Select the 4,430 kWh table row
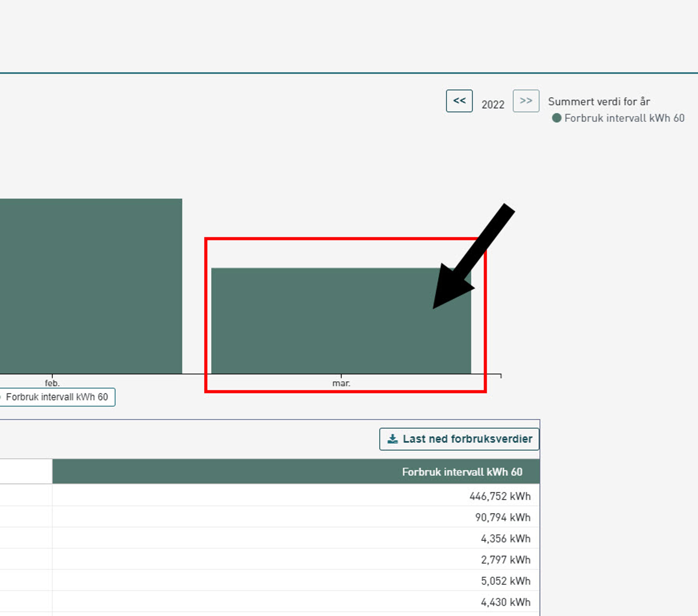This screenshot has width=698, height=616. coord(505,602)
